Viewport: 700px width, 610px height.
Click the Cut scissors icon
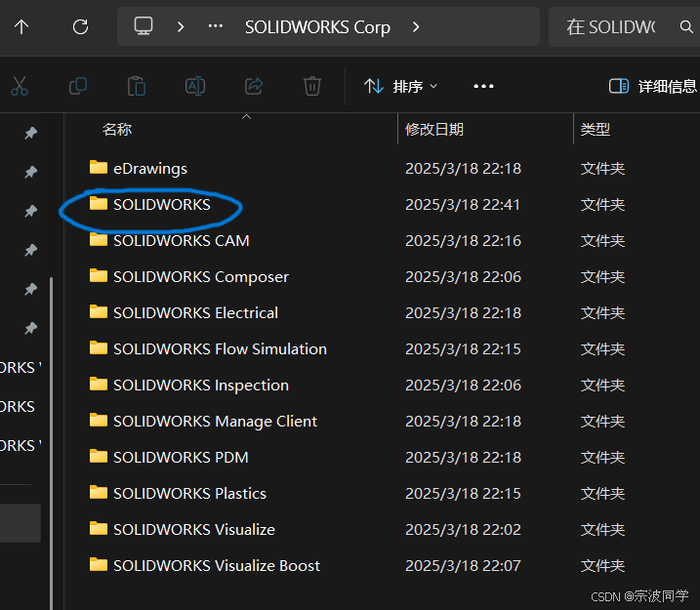20,86
